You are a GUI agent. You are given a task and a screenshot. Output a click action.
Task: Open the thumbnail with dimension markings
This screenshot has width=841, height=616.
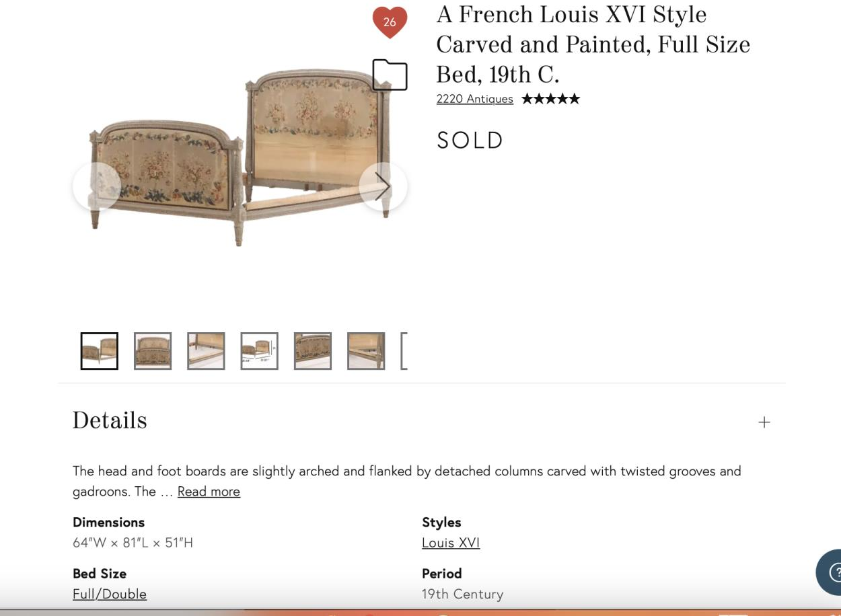point(259,351)
